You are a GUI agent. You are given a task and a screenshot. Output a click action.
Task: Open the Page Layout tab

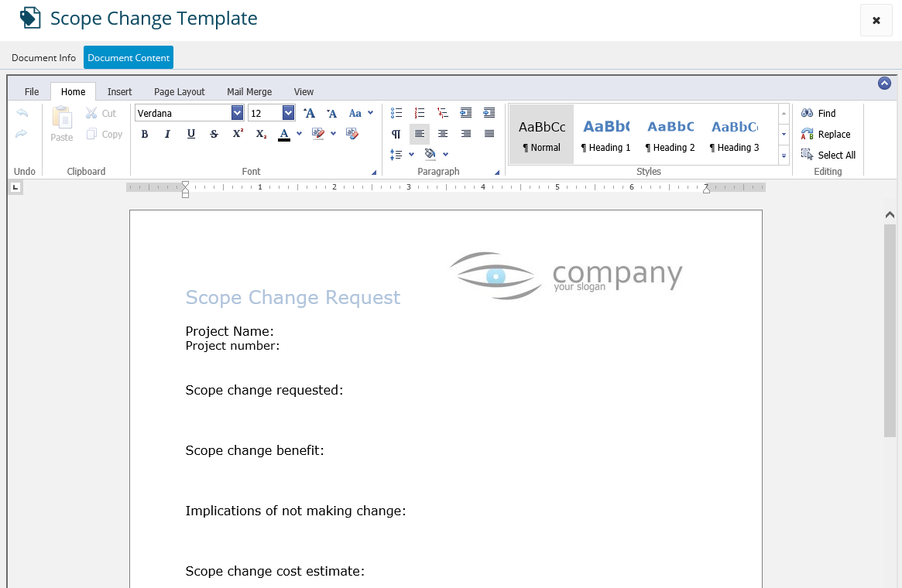(x=180, y=91)
